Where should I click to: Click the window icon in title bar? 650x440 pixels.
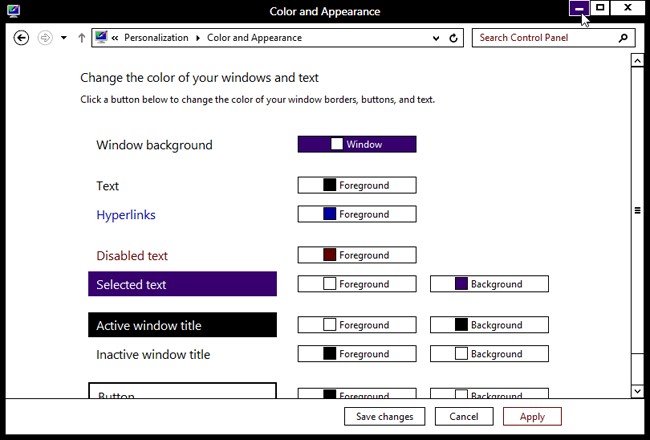[13, 10]
